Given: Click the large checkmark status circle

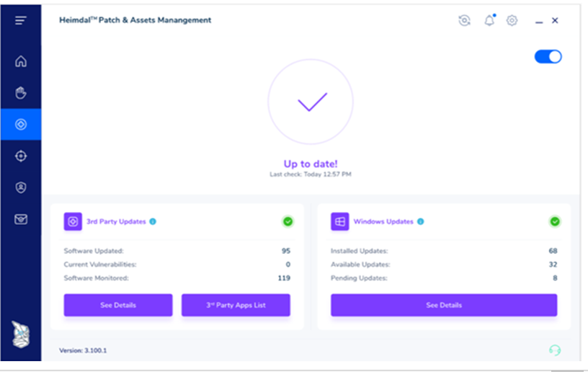Looking at the screenshot, I should pos(311,102).
